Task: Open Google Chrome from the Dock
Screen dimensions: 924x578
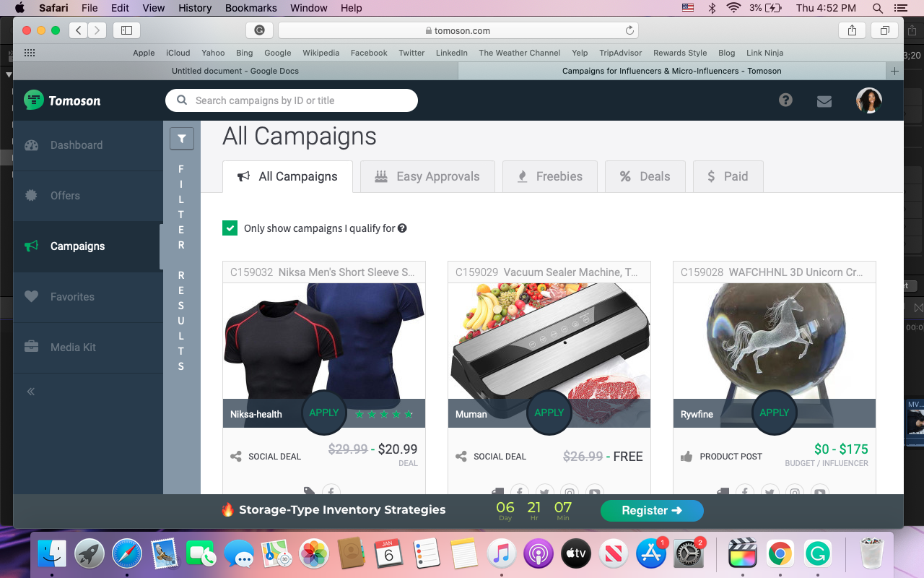Action: pos(780,554)
